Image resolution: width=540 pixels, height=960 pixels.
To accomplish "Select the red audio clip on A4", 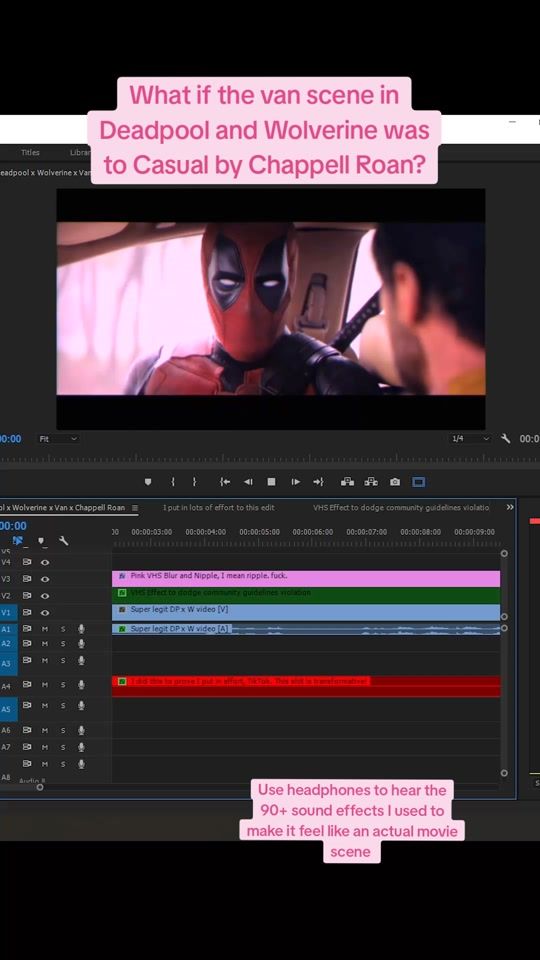I will (306, 686).
